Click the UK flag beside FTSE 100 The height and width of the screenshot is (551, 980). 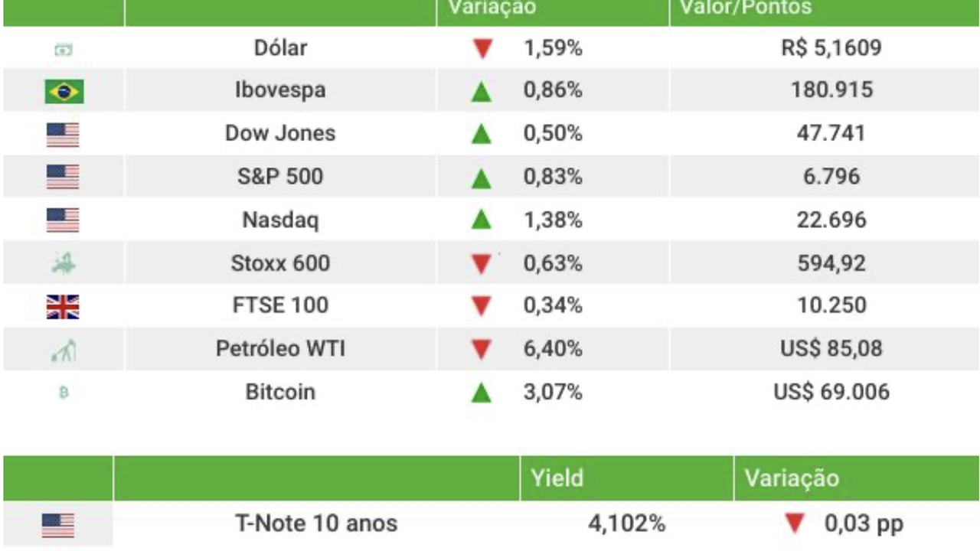point(63,307)
